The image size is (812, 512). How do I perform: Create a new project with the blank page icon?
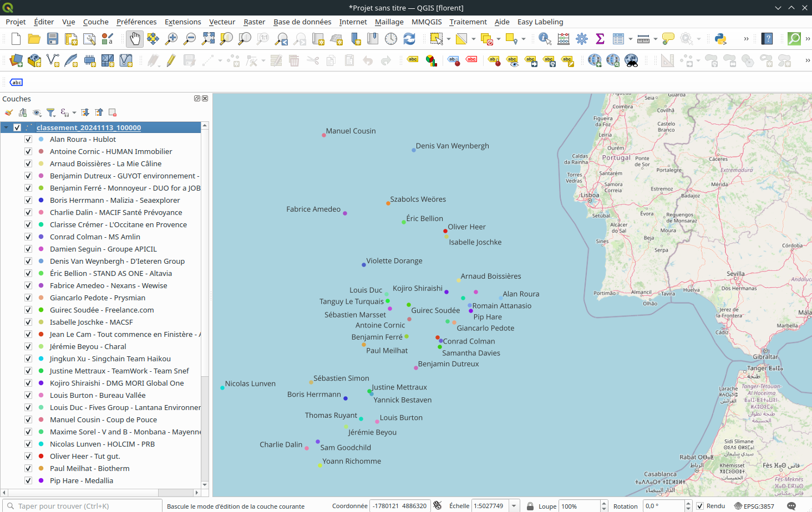tap(16, 39)
